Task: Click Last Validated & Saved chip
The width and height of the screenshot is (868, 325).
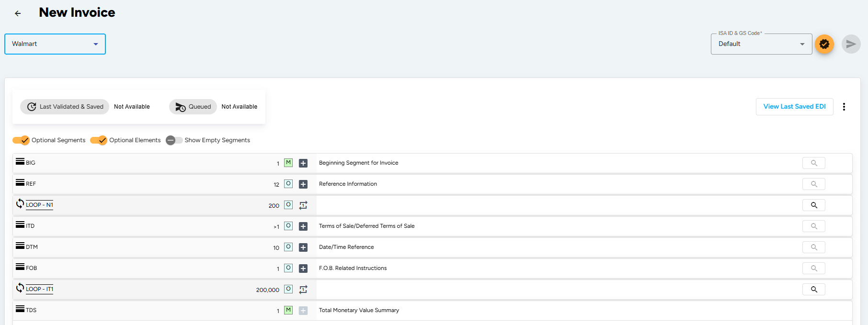Action: 65,107
